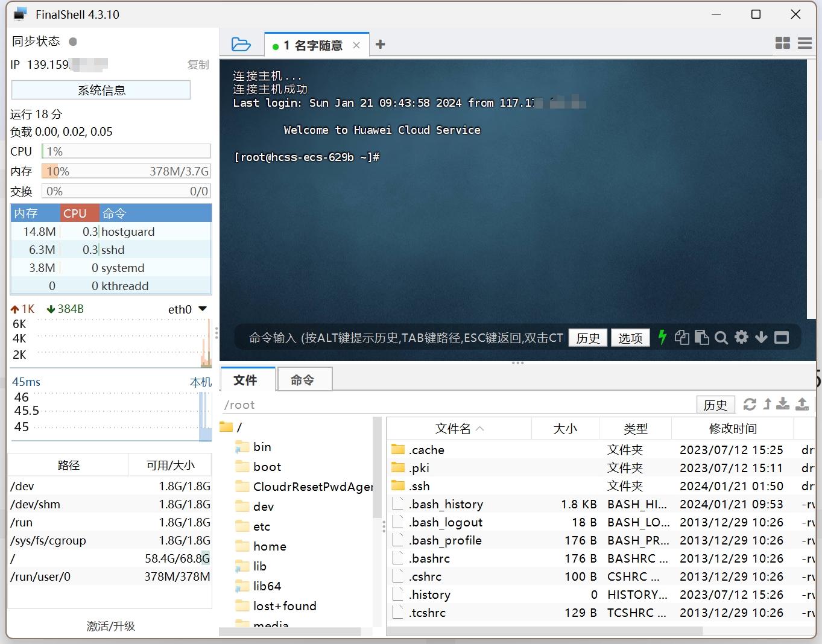The height and width of the screenshot is (644, 822).
Task: Open command history with 历史 button
Action: tap(588, 338)
